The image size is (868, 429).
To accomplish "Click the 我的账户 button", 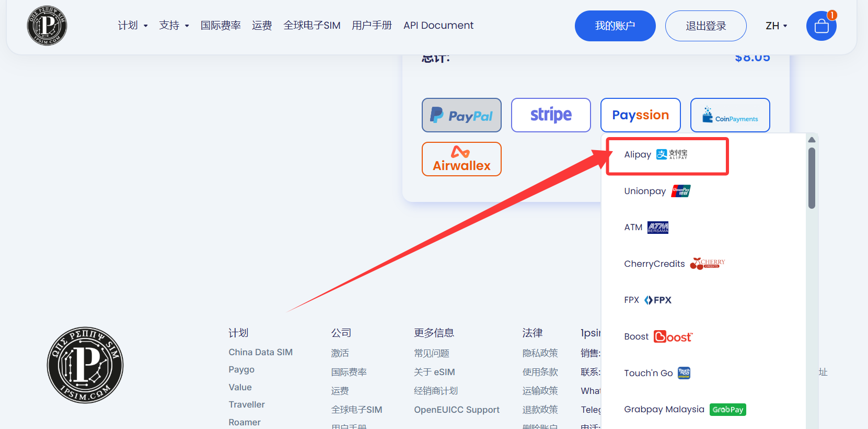I will pyautogui.click(x=615, y=26).
